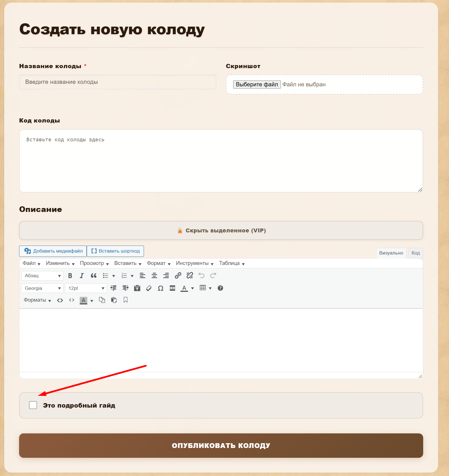
Task: Toggle bold formatting in the editor
Action: click(70, 276)
